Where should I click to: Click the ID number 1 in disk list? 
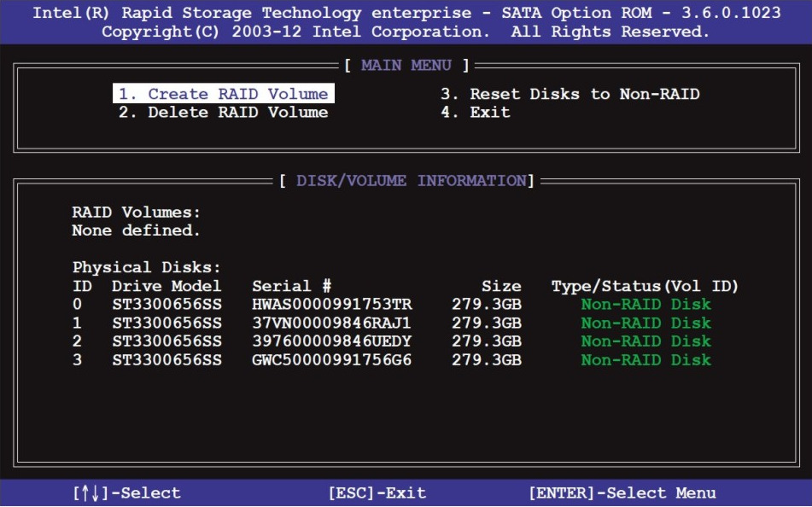(77, 323)
